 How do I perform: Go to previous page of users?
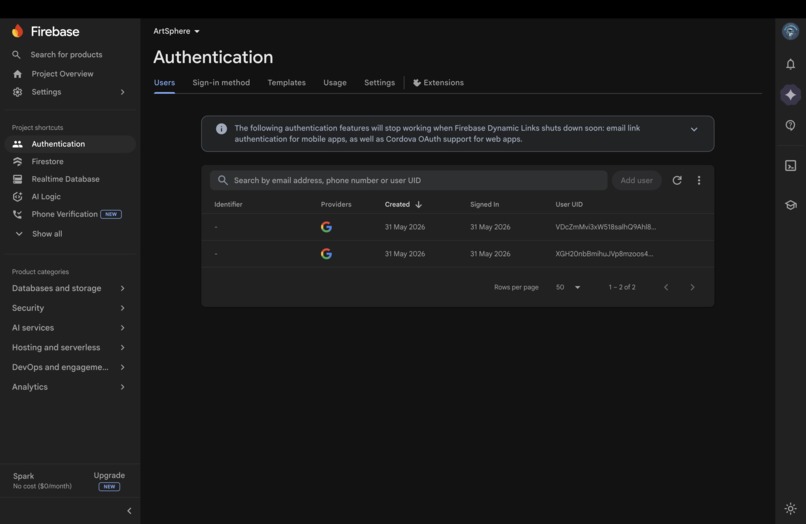click(x=666, y=287)
